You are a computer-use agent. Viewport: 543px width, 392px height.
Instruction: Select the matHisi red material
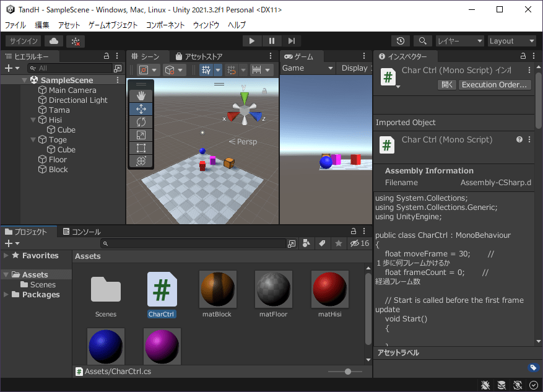(x=329, y=294)
